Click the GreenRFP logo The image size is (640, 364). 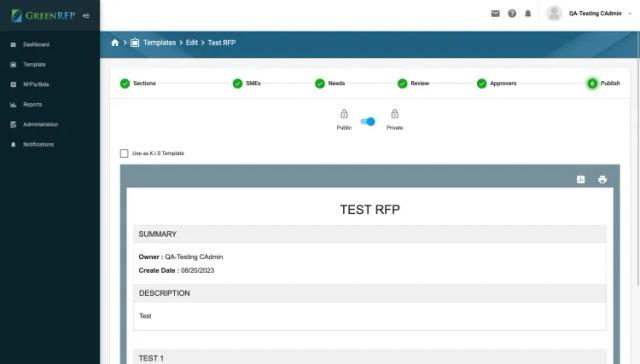tap(43, 16)
